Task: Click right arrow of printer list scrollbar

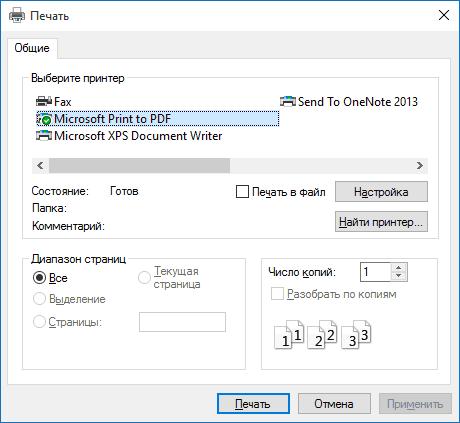Action: click(420, 165)
